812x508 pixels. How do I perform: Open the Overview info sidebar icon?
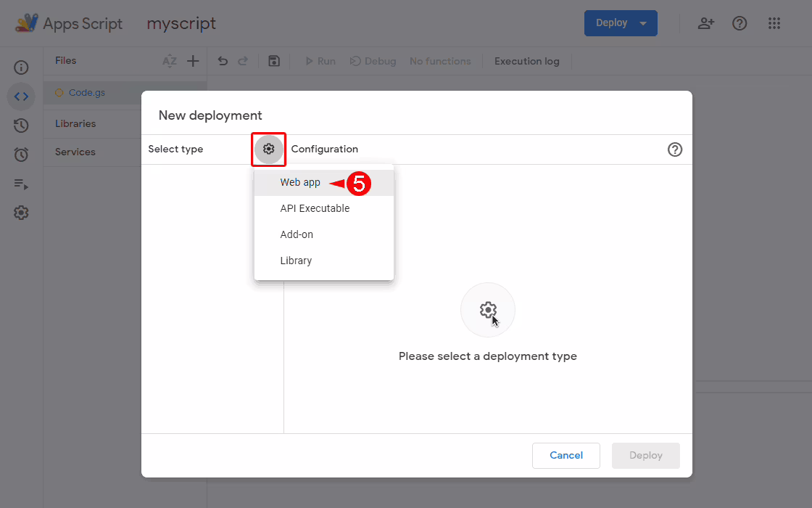(x=21, y=67)
